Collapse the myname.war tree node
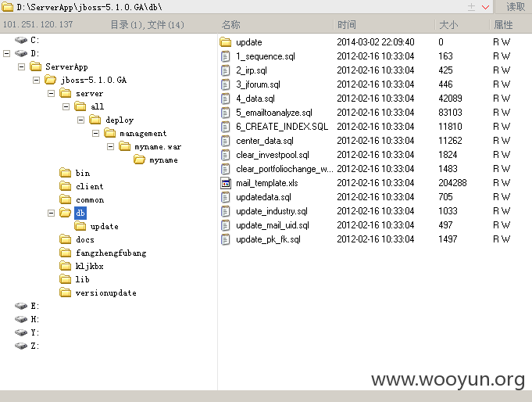 [111, 146]
